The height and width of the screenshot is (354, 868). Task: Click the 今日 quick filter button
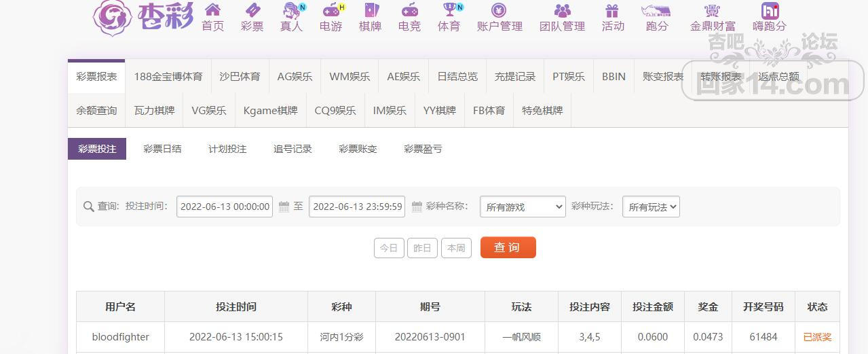click(x=389, y=248)
